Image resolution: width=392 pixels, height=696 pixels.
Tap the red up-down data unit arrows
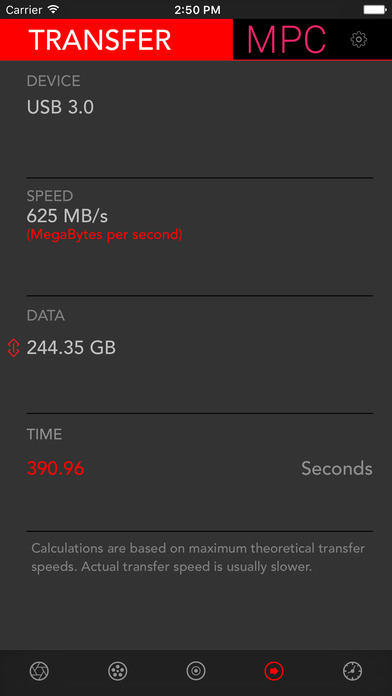[14, 348]
